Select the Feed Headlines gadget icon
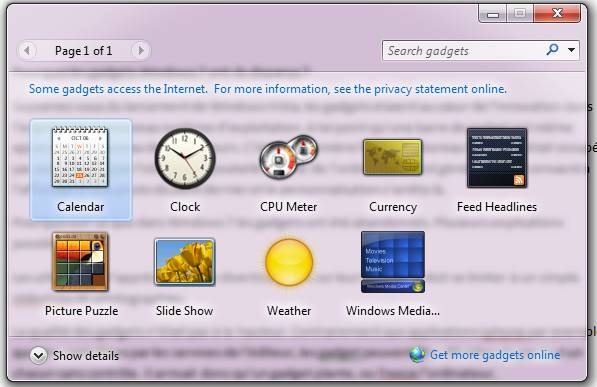 point(497,158)
